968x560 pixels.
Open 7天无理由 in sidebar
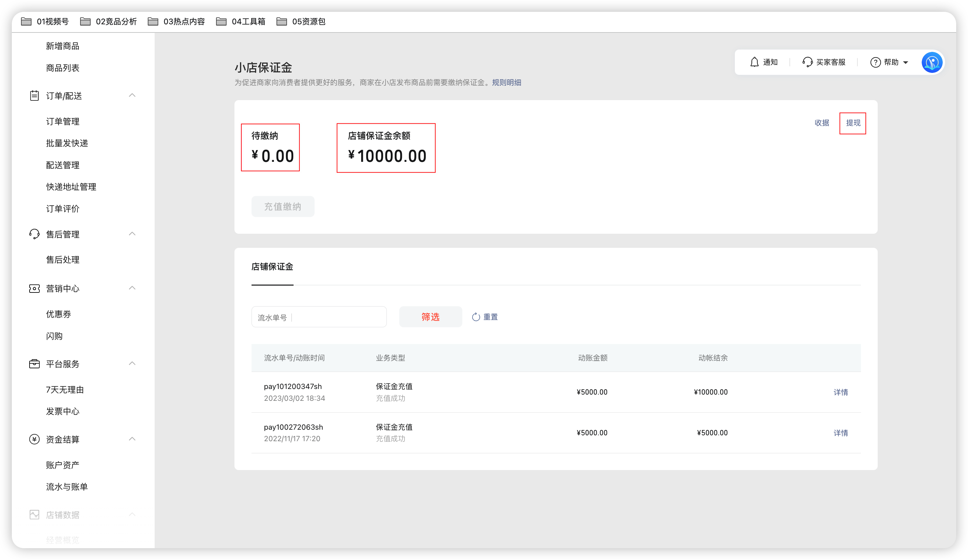(65, 389)
